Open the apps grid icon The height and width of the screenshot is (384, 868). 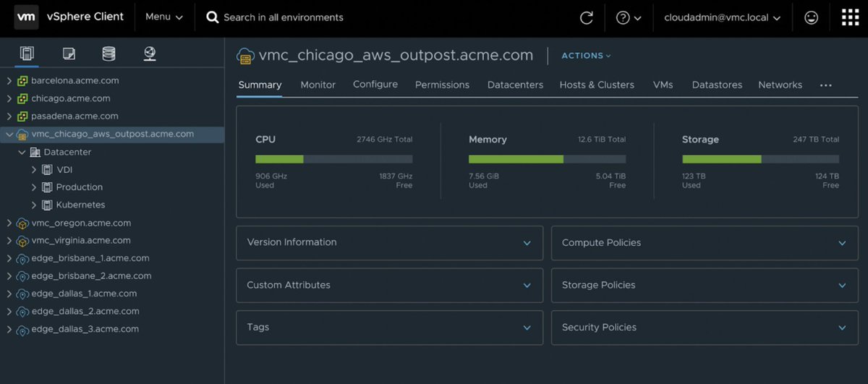(850, 17)
